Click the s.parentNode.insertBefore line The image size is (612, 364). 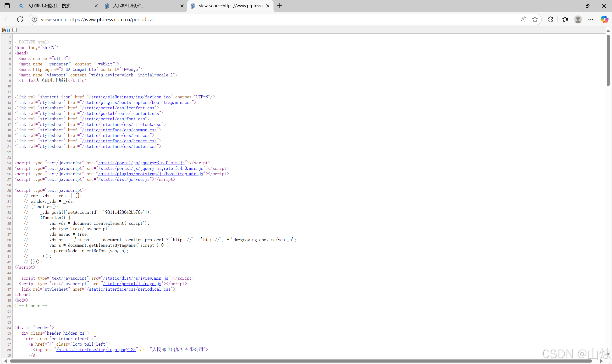click(x=76, y=251)
